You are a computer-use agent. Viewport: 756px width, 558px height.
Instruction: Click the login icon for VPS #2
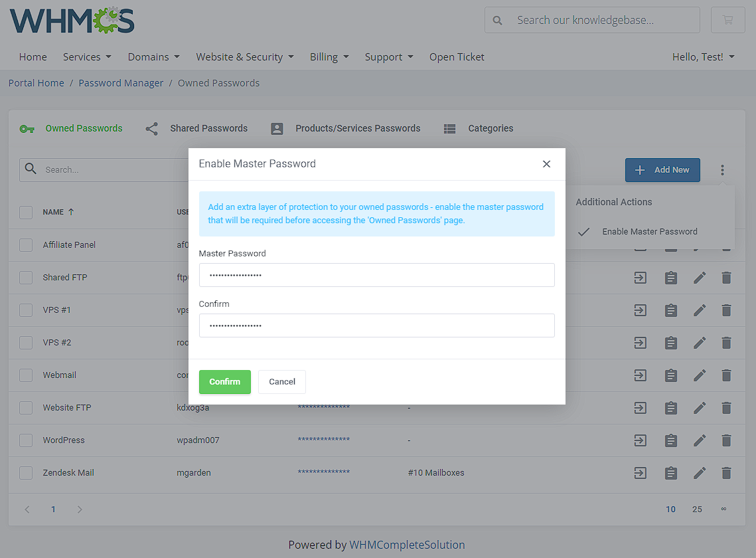pos(641,343)
